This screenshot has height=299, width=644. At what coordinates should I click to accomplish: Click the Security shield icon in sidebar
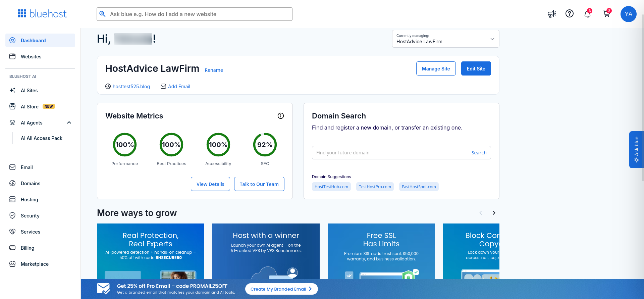pyautogui.click(x=12, y=215)
